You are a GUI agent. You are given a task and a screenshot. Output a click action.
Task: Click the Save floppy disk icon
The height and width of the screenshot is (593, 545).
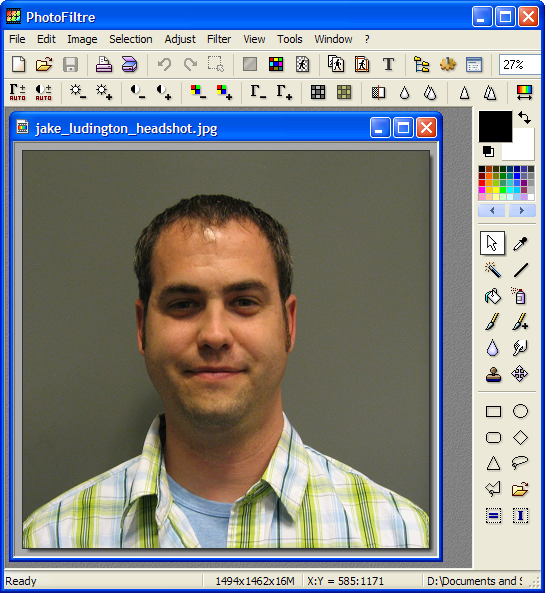70,64
